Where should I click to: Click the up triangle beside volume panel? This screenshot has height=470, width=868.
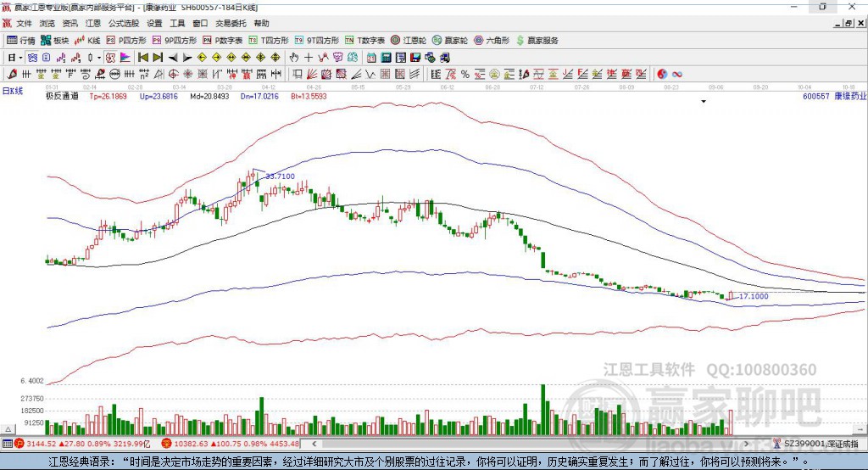coord(8,429)
